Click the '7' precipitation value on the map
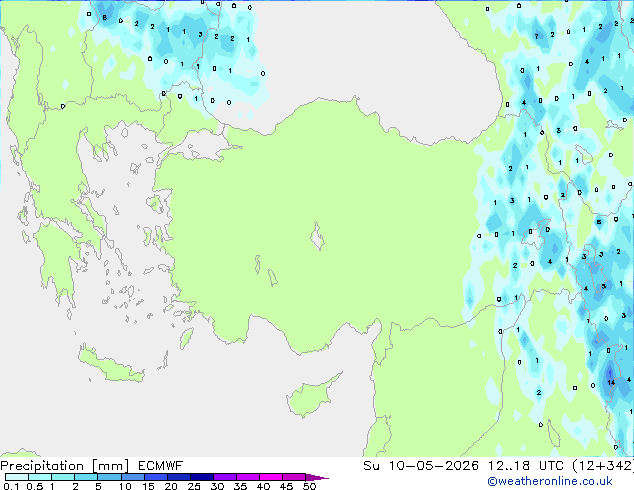Viewport: 634px width, 490px height. tap(537, 36)
